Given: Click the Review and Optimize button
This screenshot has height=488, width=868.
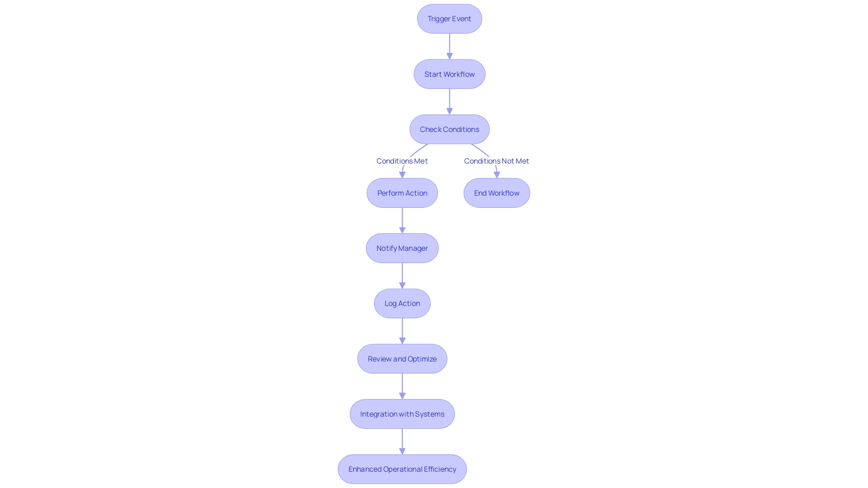Looking at the screenshot, I should 402,358.
